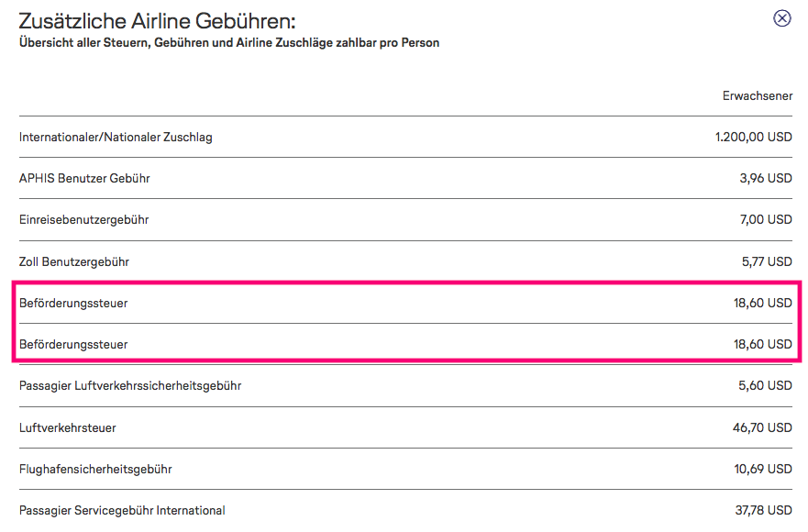
Task: Click the 1.200,00 USD amount
Action: click(753, 138)
